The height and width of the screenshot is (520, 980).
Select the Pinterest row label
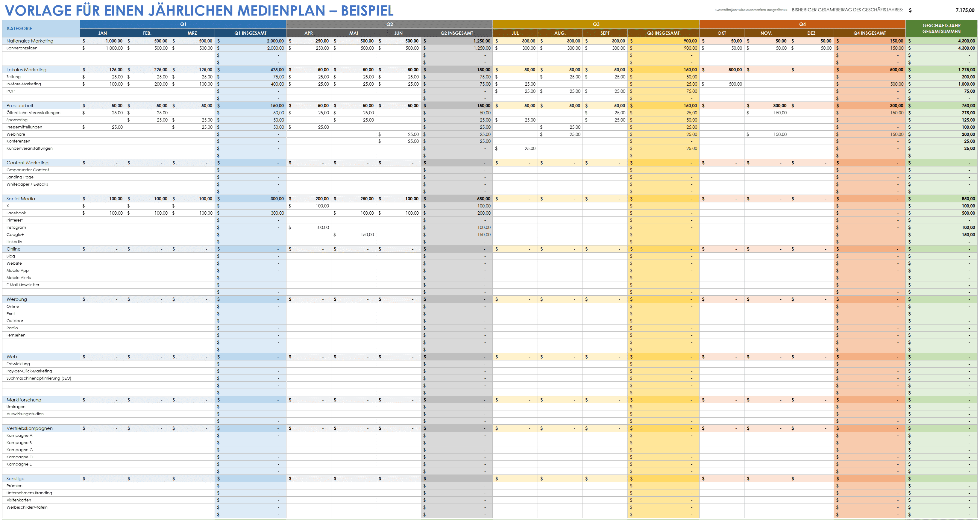14,220
